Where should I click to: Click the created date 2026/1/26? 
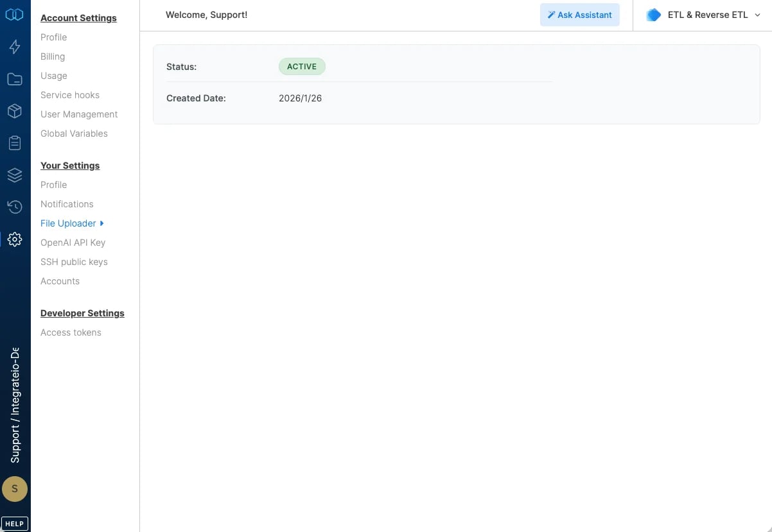(300, 98)
